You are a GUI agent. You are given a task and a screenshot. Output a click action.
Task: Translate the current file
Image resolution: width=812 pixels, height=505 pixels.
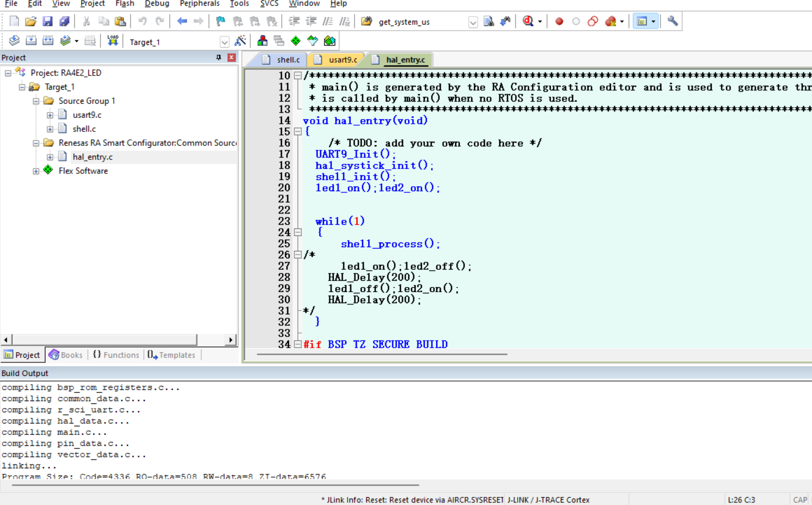pos(14,41)
